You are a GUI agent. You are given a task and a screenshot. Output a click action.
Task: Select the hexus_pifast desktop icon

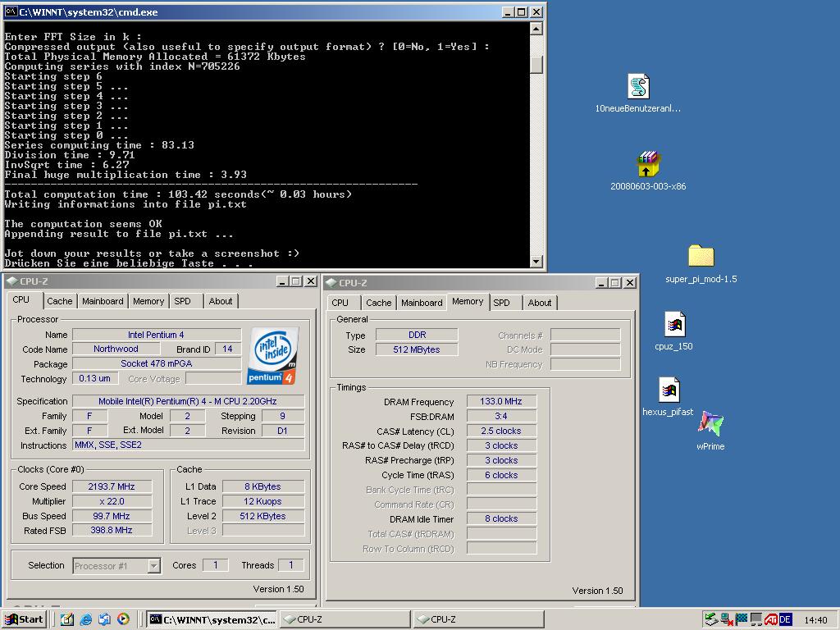[669, 390]
